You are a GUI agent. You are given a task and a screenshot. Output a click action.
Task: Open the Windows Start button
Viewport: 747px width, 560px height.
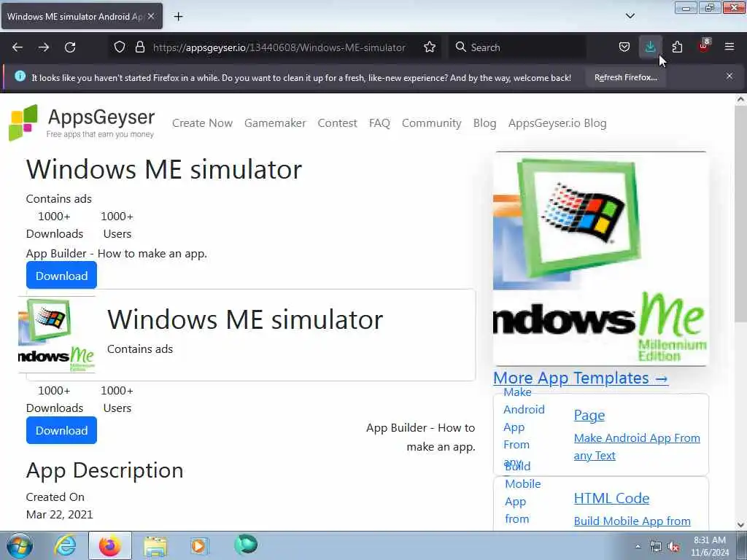(x=20, y=545)
